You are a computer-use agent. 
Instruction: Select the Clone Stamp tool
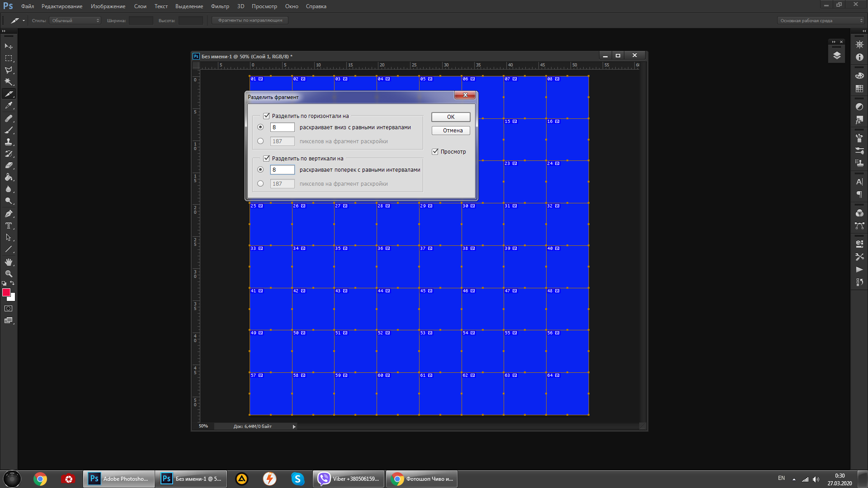pyautogui.click(x=9, y=142)
